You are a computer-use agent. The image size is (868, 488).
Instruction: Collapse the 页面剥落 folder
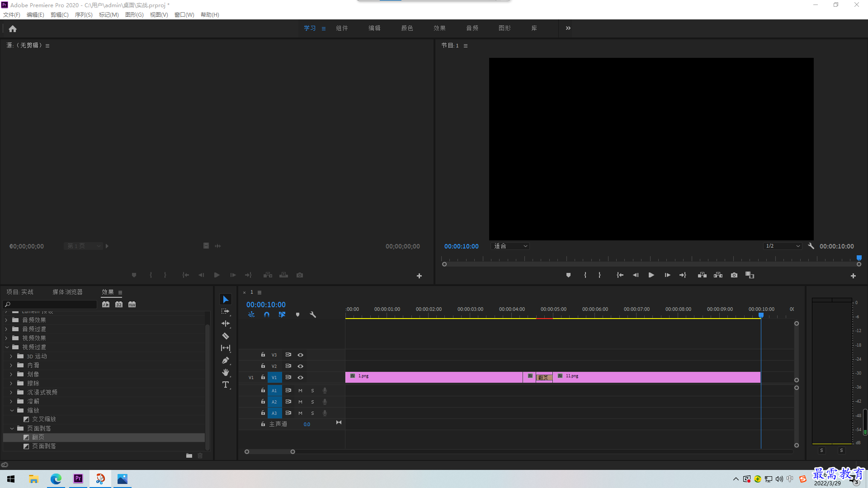(12, 428)
